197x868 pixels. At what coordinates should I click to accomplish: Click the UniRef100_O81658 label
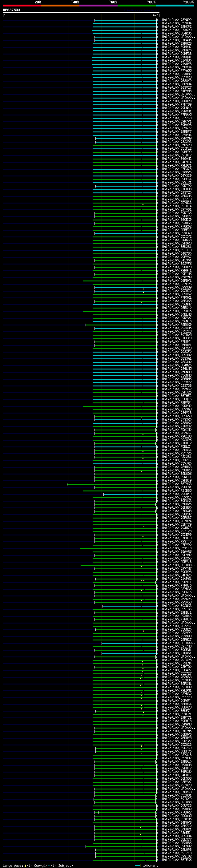tap(176, 416)
